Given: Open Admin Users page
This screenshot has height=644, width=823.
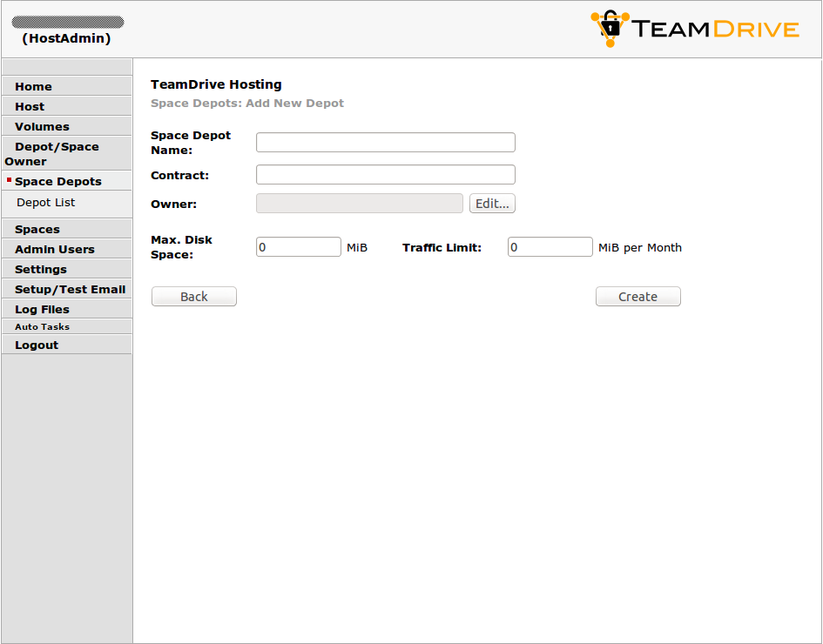Looking at the screenshot, I should pos(54,249).
